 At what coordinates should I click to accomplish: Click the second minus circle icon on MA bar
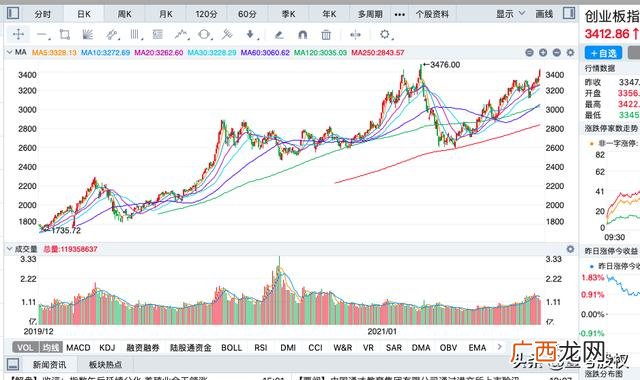(x=556, y=52)
